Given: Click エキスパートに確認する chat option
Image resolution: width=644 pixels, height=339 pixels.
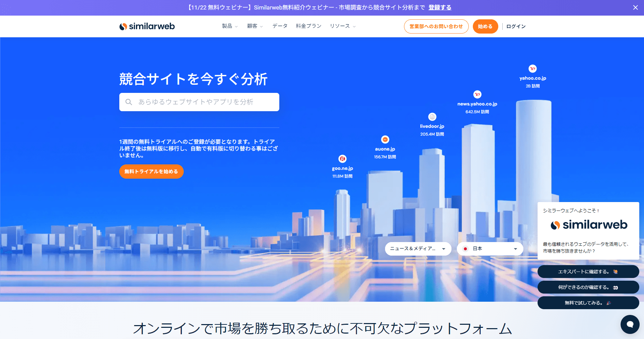Looking at the screenshot, I should pos(588,272).
